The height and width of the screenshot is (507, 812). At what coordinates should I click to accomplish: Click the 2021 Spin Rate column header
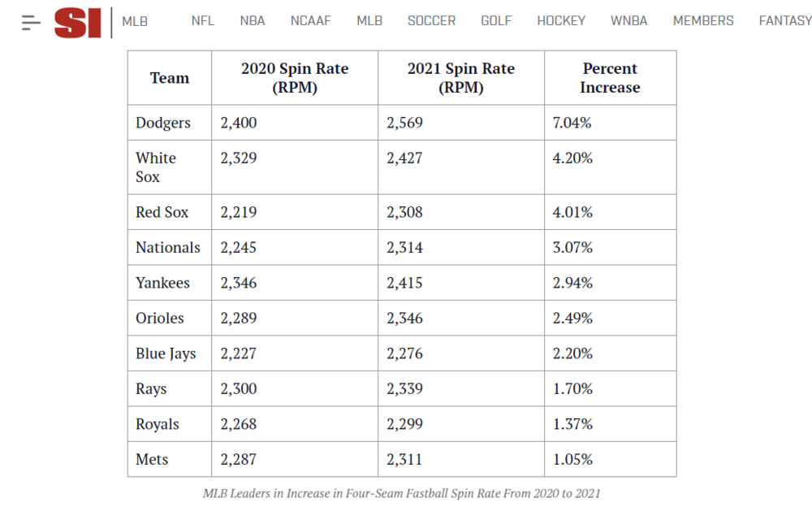pyautogui.click(x=461, y=78)
